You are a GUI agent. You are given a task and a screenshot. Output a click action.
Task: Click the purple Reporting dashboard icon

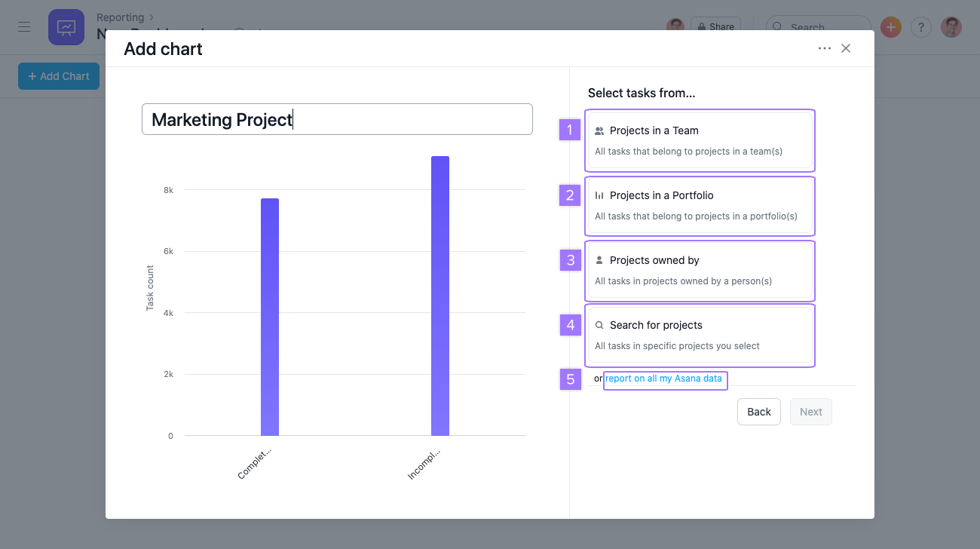click(66, 26)
